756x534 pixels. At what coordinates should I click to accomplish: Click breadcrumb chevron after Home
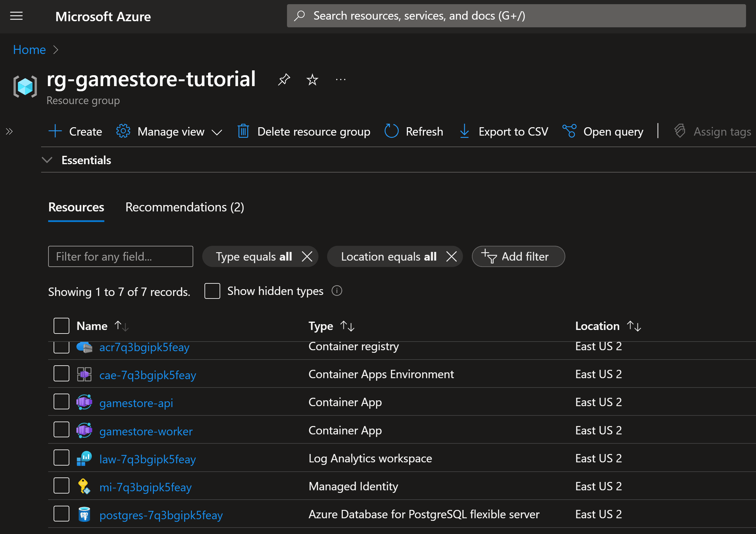[x=56, y=50]
